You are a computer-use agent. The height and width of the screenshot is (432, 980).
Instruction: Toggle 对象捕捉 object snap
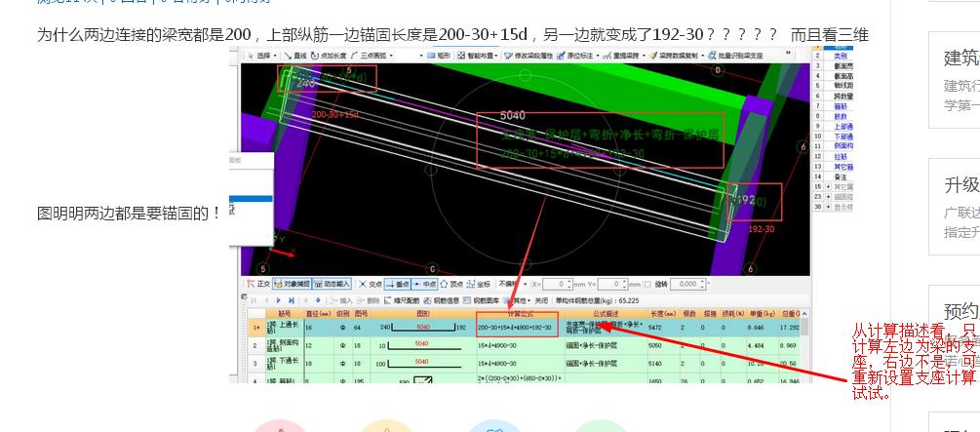(292, 284)
